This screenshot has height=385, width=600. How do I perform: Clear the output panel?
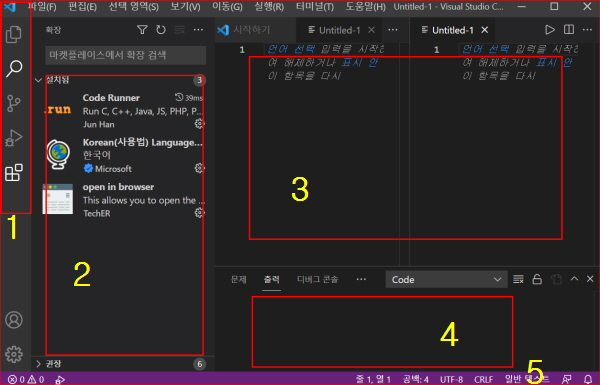[x=518, y=279]
